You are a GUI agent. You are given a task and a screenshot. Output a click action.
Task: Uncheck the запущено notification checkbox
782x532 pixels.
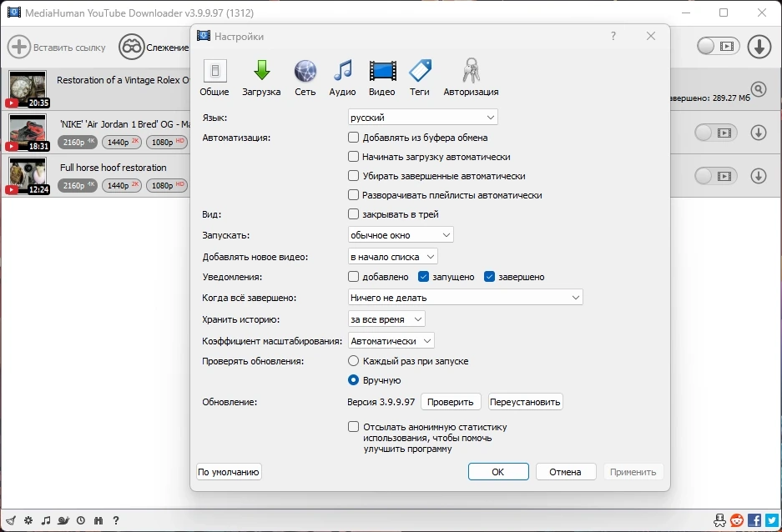(x=423, y=277)
